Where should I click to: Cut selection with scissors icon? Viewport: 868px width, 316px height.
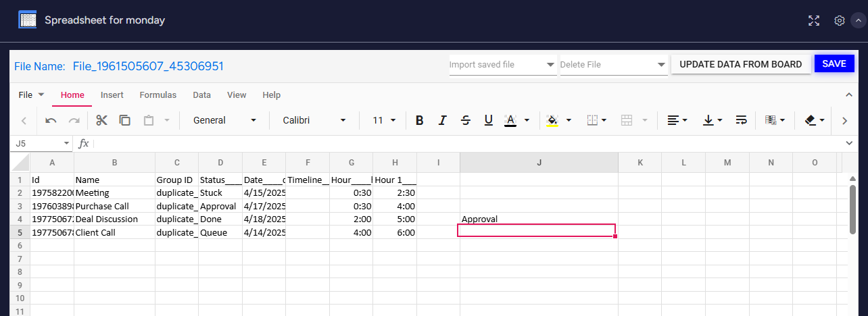pyautogui.click(x=102, y=120)
